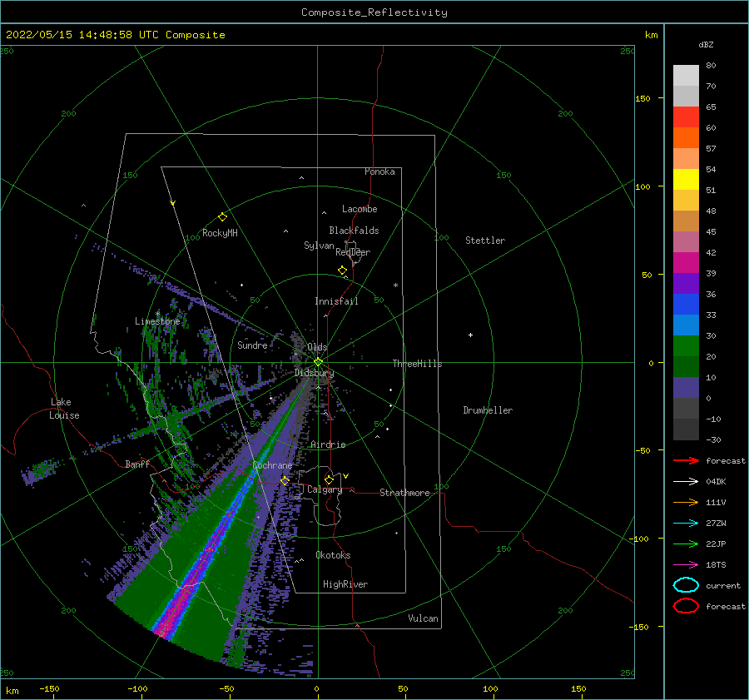Click the yellow diamond marker inside Calgary

click(x=329, y=479)
